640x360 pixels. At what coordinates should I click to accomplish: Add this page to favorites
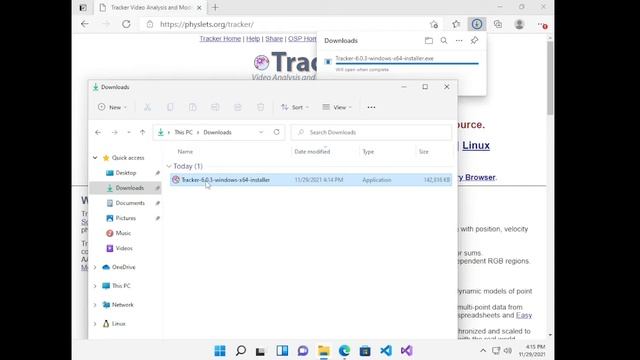tap(434, 24)
